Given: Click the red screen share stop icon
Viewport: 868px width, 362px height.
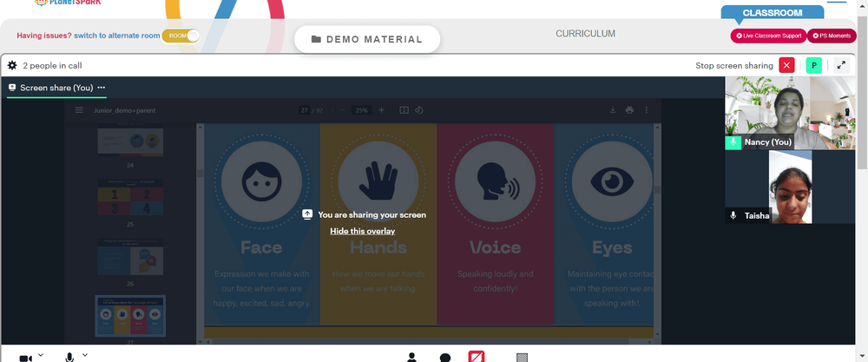Looking at the screenshot, I should 477,357.
